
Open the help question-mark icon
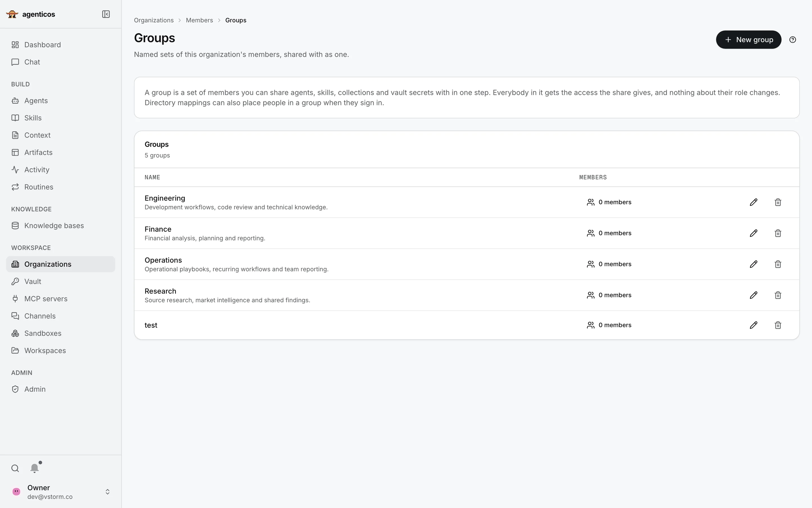793,40
